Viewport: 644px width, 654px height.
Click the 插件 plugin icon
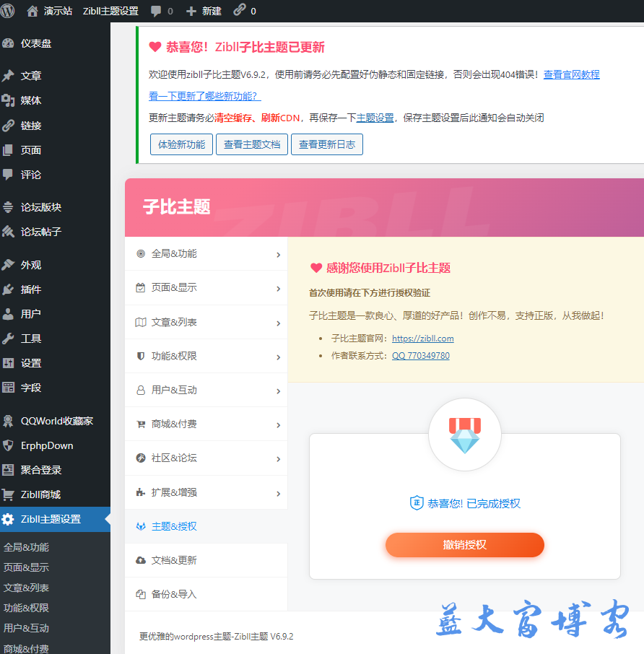coord(8,289)
